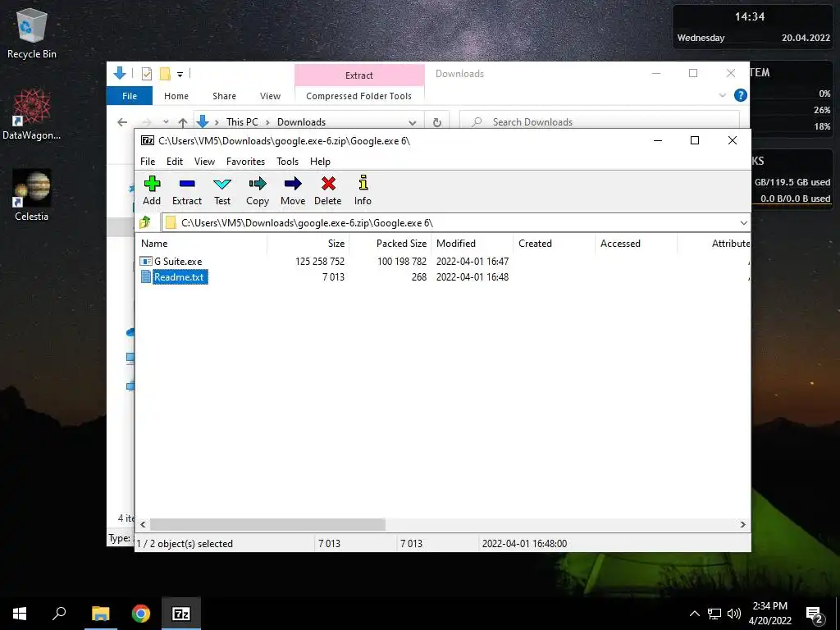This screenshot has width=840, height=630.
Task: Open File Explorer from the taskbar
Action: click(100, 614)
